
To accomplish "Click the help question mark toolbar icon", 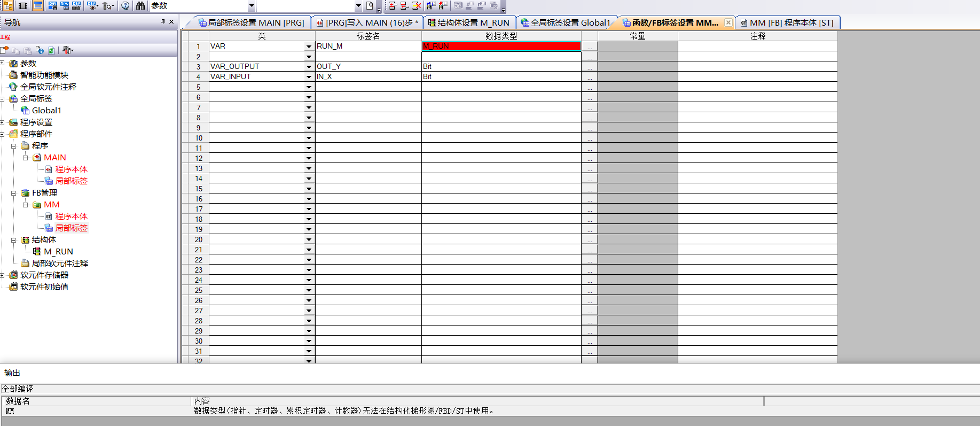I will tap(126, 6).
